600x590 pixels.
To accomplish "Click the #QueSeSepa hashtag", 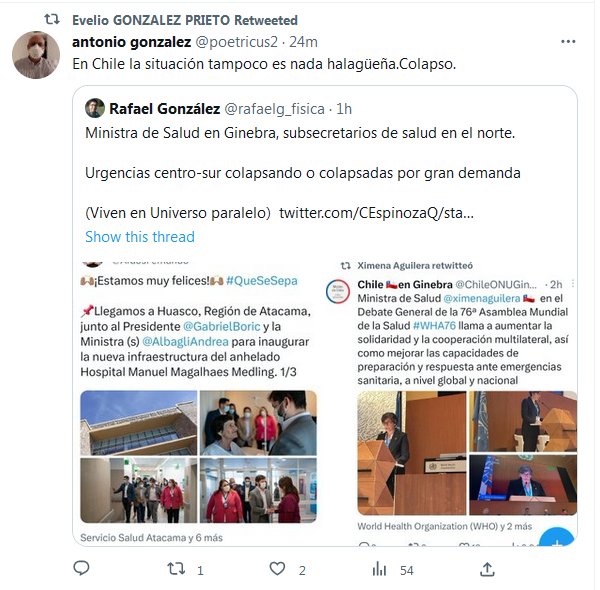I will [262, 280].
